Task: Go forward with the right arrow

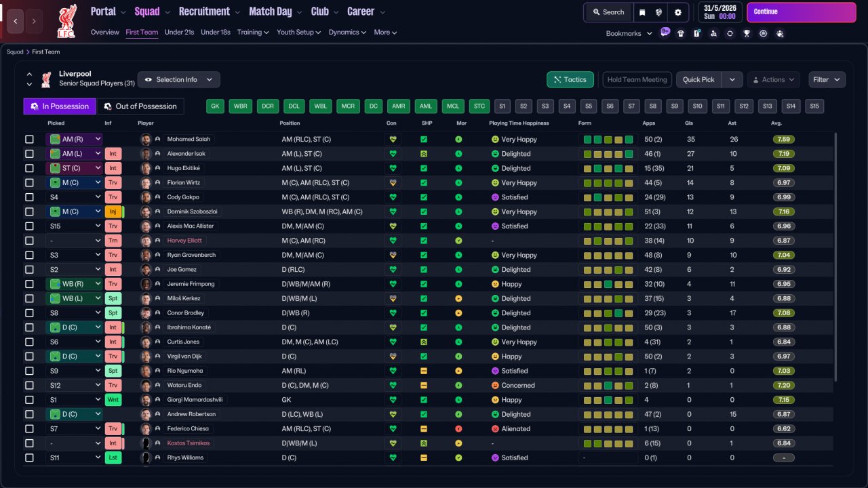Action: [34, 21]
